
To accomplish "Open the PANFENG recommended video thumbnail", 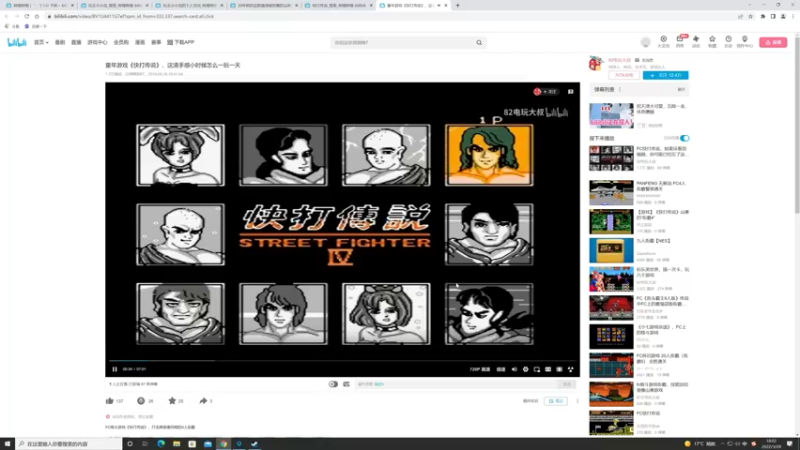I will [611, 193].
